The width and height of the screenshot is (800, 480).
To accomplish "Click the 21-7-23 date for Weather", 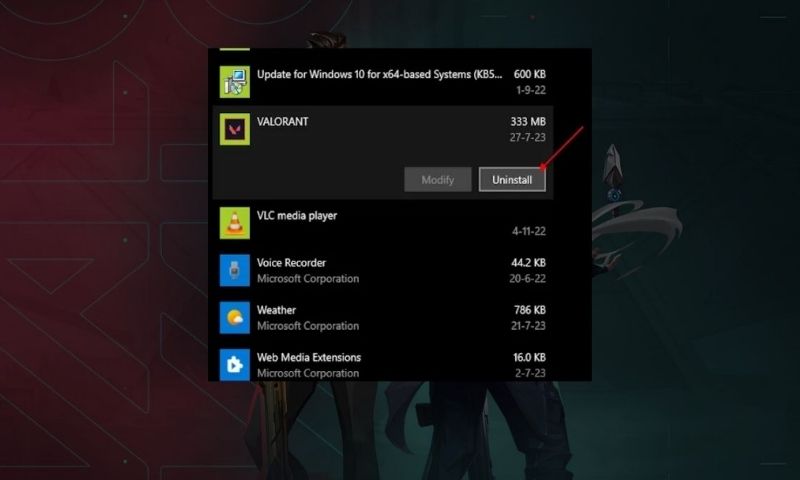I will [x=528, y=325].
